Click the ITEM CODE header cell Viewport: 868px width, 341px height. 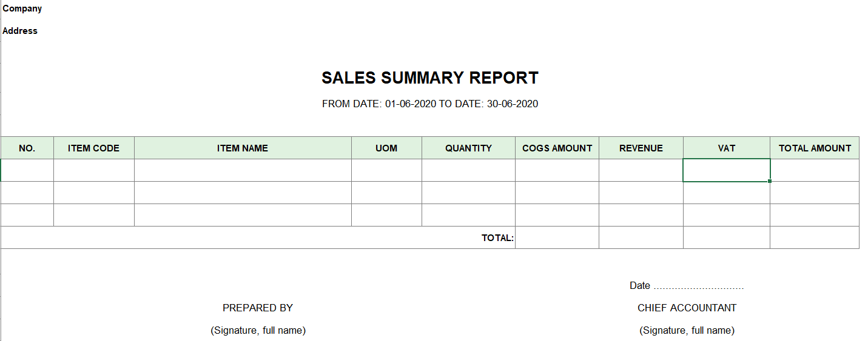pyautogui.click(x=94, y=148)
